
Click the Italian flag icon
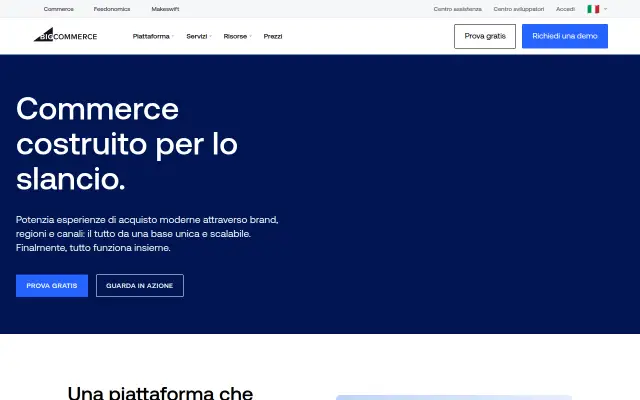click(x=593, y=9)
